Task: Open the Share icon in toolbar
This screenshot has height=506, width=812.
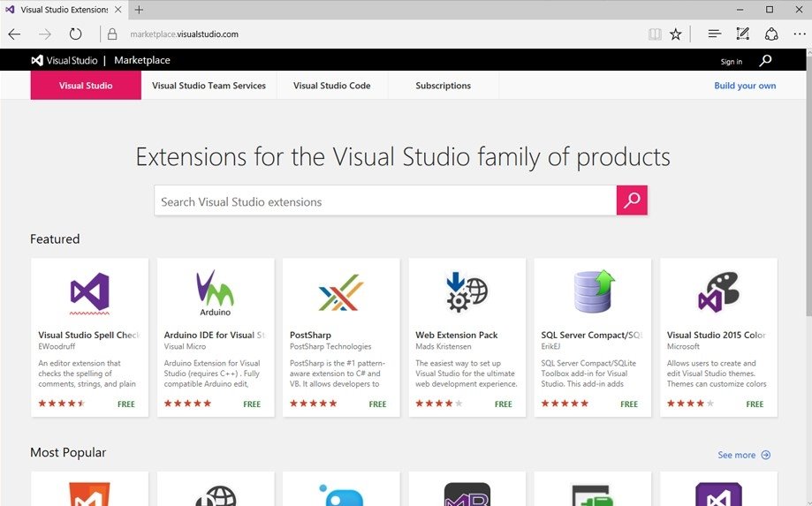Action: [771, 34]
